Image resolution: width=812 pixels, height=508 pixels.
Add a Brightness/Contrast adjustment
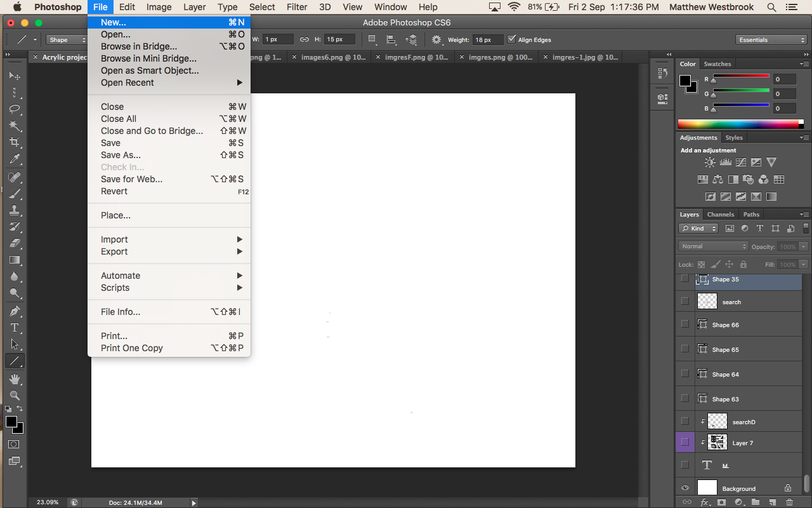pyautogui.click(x=710, y=163)
